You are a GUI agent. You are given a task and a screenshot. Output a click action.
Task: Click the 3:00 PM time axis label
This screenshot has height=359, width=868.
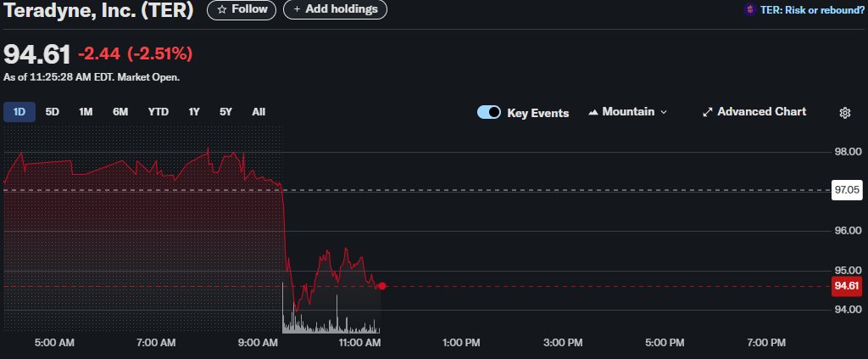(x=563, y=343)
